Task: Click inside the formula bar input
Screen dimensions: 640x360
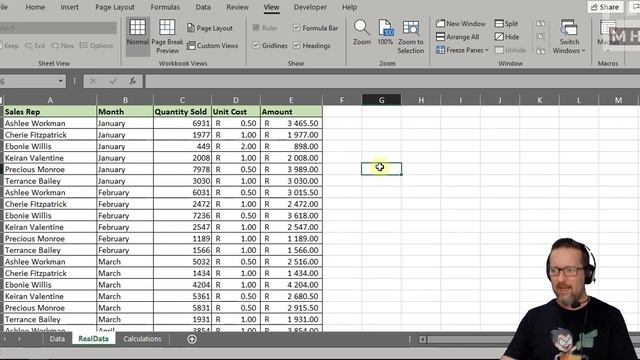Action: point(392,81)
